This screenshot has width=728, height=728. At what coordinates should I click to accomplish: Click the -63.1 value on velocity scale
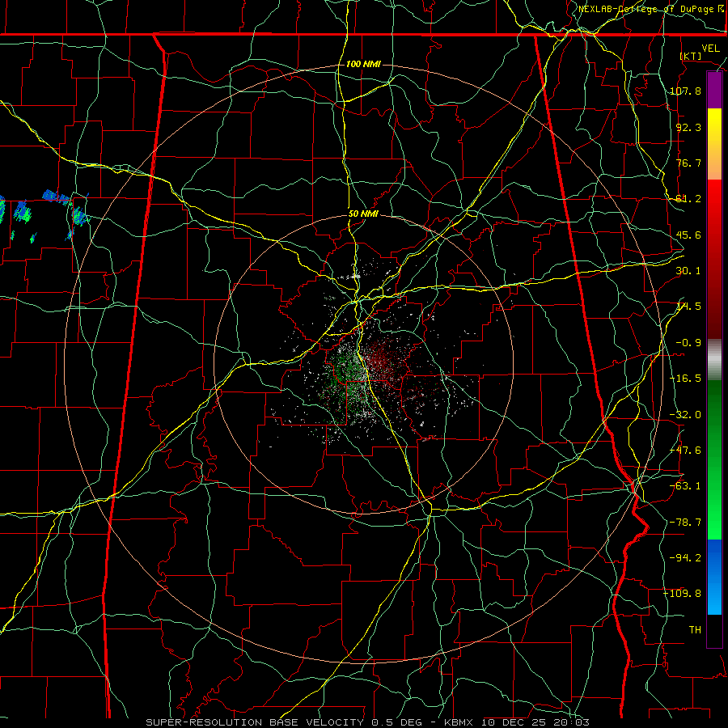686,486
